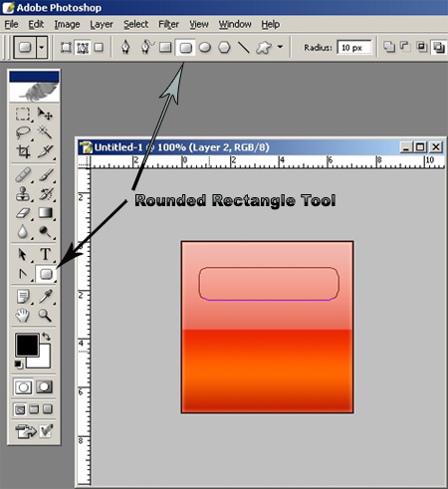Select the Dodge tool

point(46,232)
